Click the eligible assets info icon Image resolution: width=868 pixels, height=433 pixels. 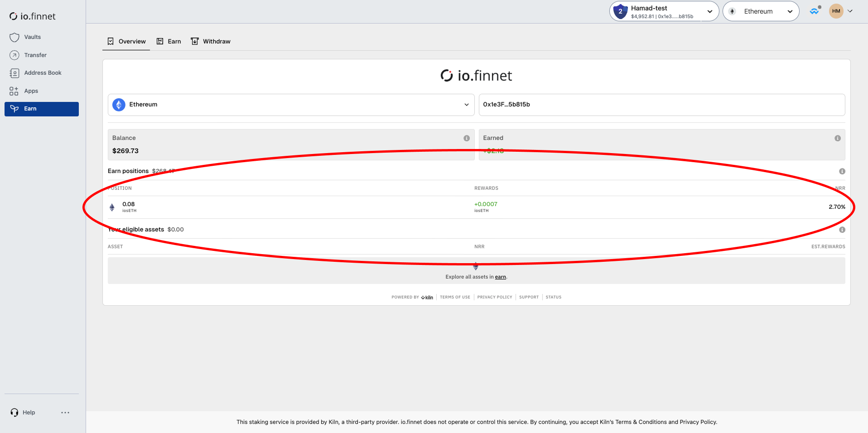[842, 230]
